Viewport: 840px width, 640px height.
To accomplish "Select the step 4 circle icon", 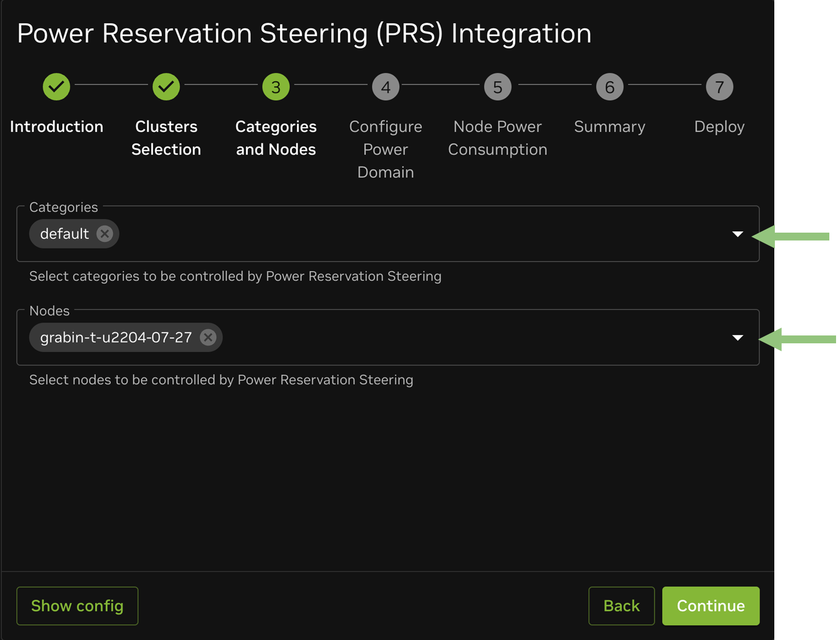I will pos(386,87).
